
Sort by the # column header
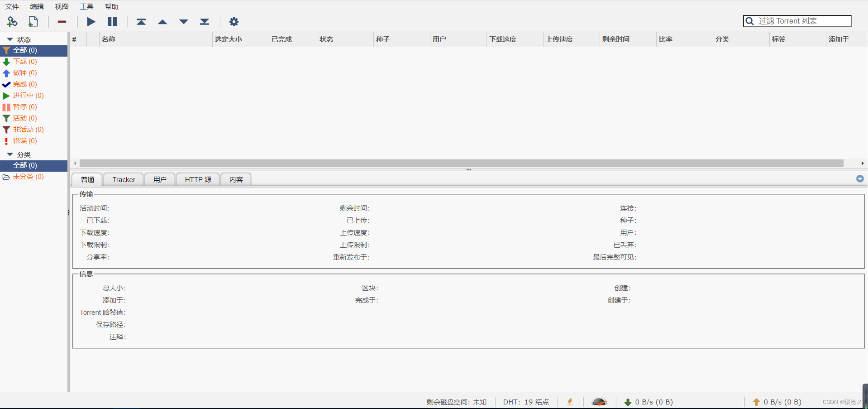tap(78, 39)
